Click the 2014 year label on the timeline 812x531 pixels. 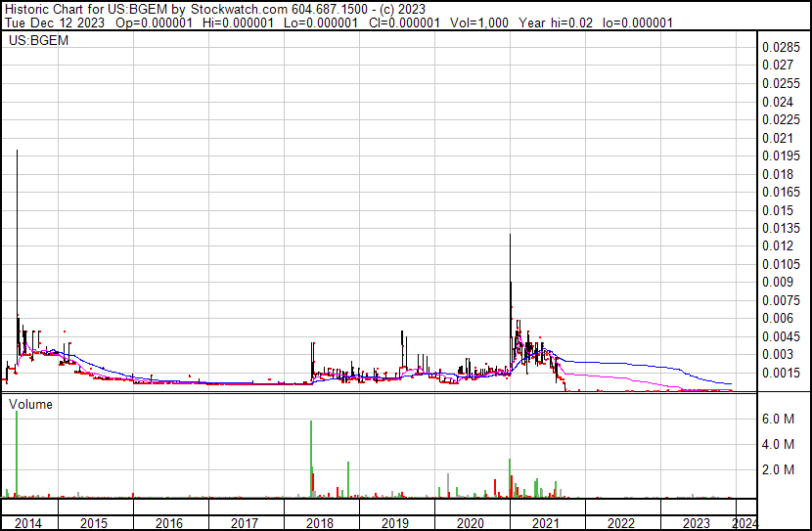[28, 523]
